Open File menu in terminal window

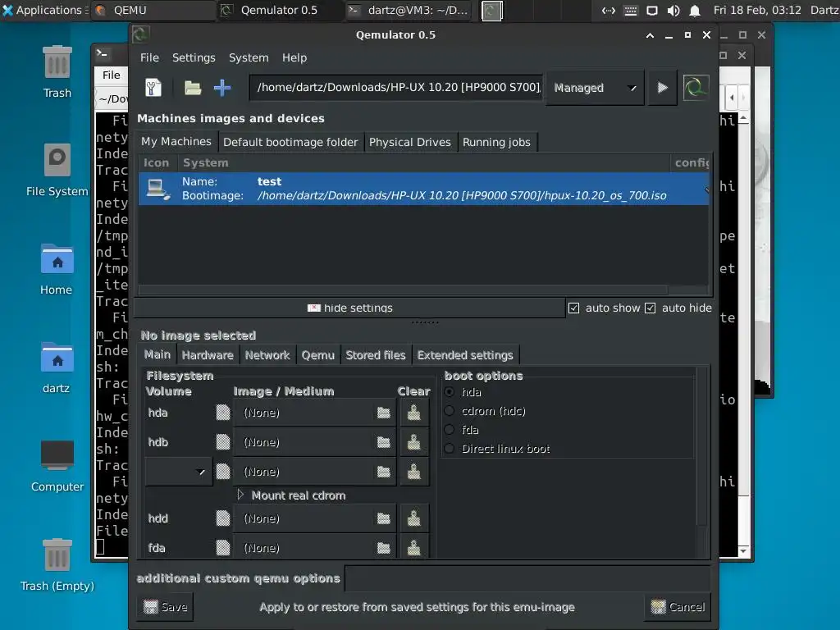(111, 75)
